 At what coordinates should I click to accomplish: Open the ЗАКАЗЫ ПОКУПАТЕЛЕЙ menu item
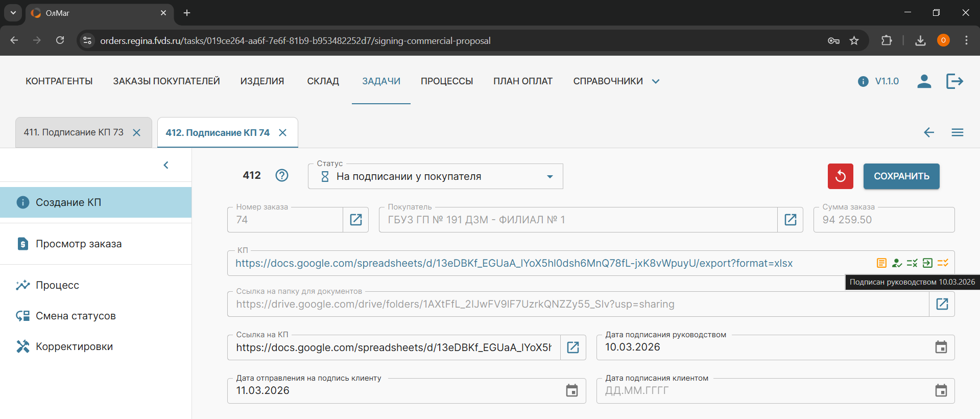coord(166,81)
